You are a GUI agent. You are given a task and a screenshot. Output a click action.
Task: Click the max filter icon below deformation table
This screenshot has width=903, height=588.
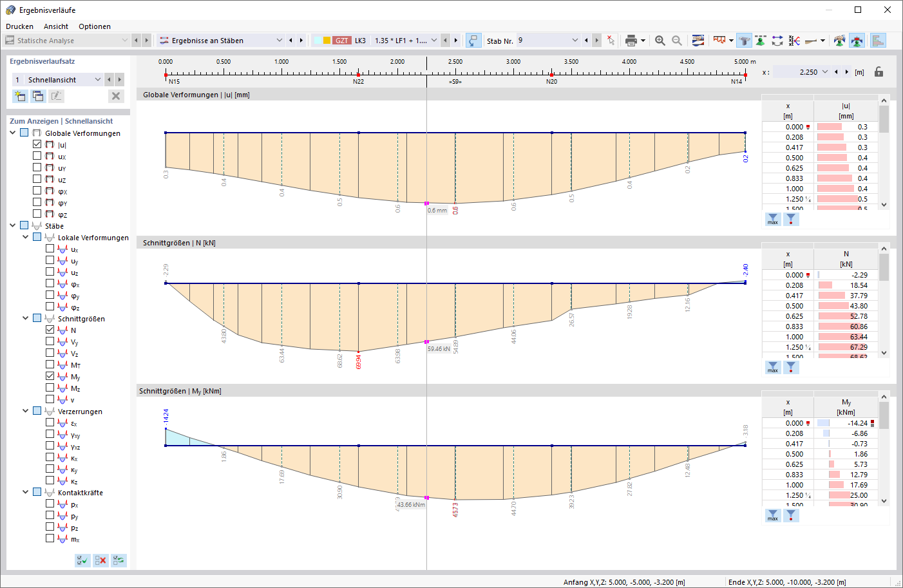tap(773, 219)
